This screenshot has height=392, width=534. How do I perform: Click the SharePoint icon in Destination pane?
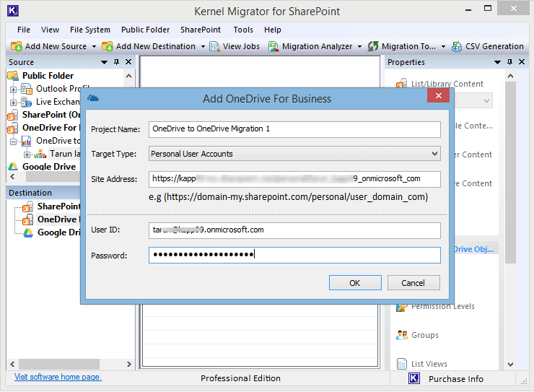coord(28,206)
